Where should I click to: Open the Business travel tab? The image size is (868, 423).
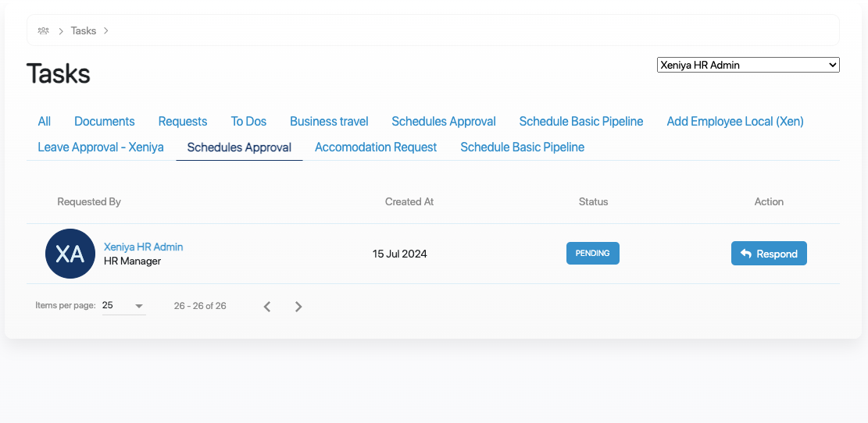click(329, 121)
